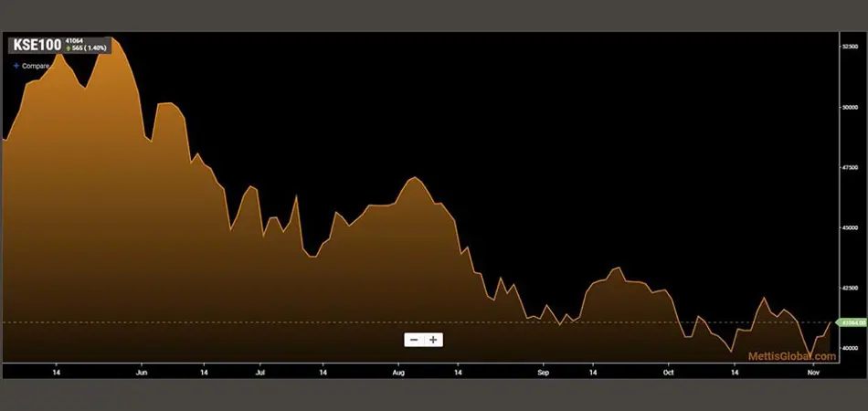The height and width of the screenshot is (411, 868).
Task: Click the green current price tag 41064
Action: pyautogui.click(x=852, y=322)
